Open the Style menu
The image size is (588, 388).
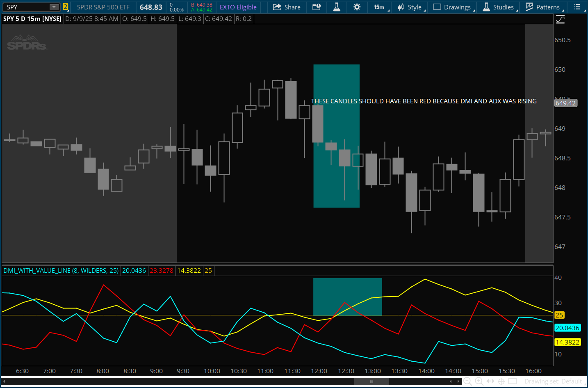point(411,7)
